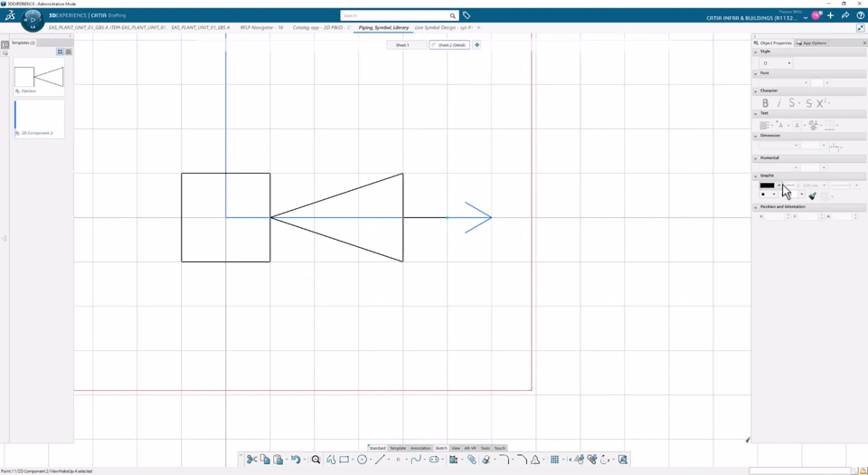Click the Share arrow icon
The height and width of the screenshot is (475, 868).
[845, 15]
